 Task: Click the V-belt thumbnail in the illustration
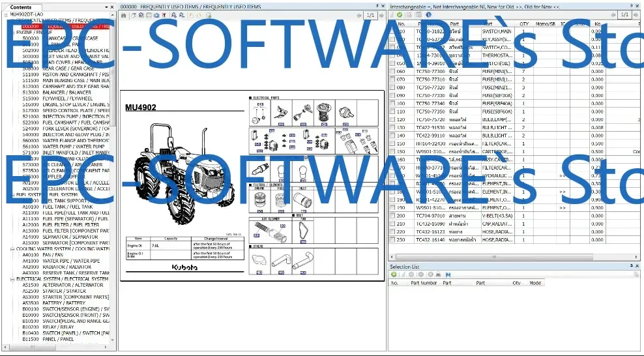click(303, 231)
